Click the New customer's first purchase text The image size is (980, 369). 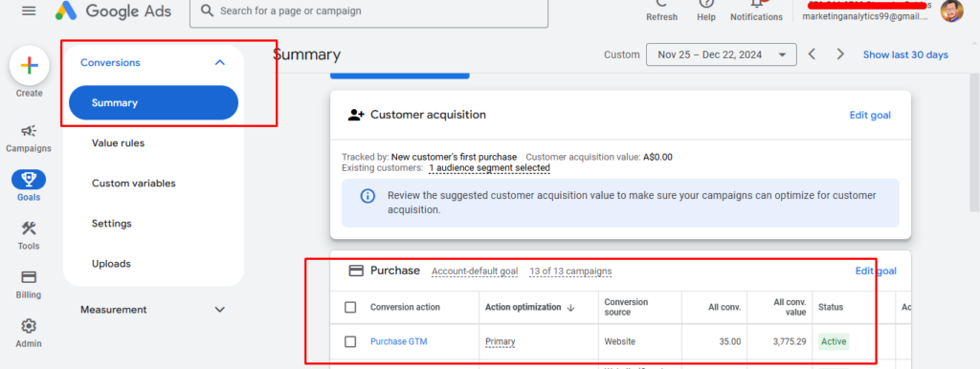(454, 157)
